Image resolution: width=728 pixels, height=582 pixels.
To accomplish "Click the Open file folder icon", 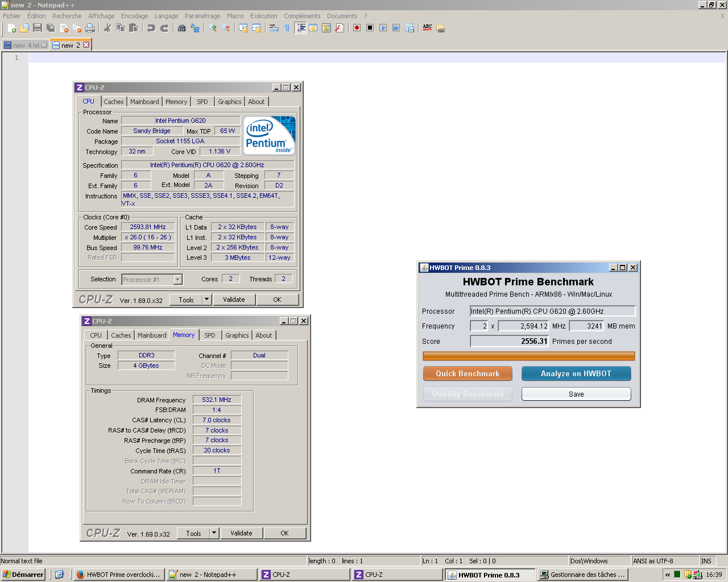I will (24, 28).
